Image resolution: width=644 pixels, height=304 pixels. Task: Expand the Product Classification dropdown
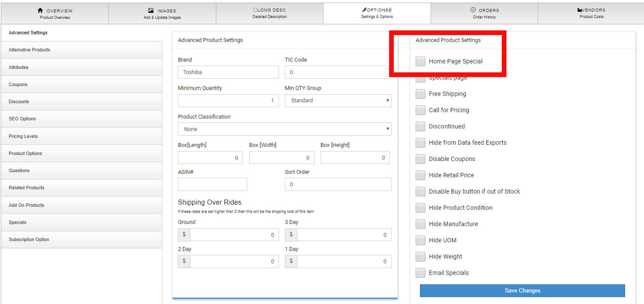point(284,129)
